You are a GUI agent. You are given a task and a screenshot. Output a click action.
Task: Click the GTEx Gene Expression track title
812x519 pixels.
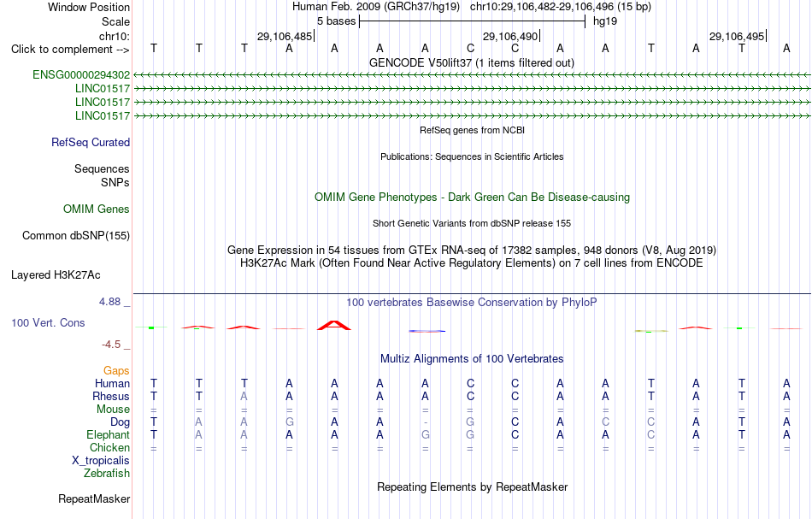coord(472,250)
